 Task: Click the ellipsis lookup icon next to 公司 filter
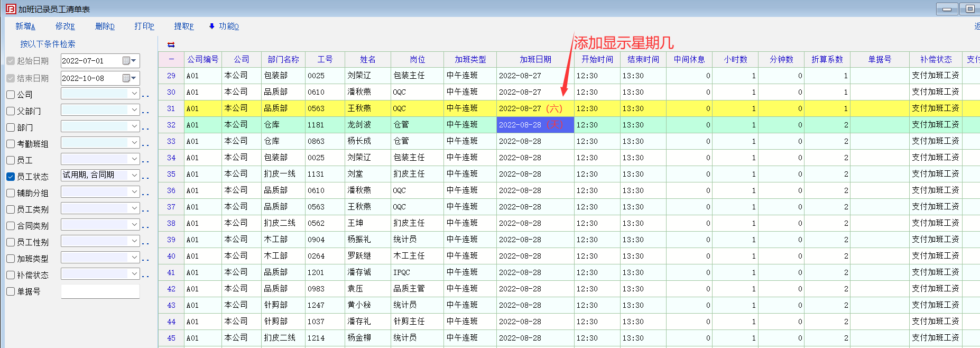click(x=146, y=96)
